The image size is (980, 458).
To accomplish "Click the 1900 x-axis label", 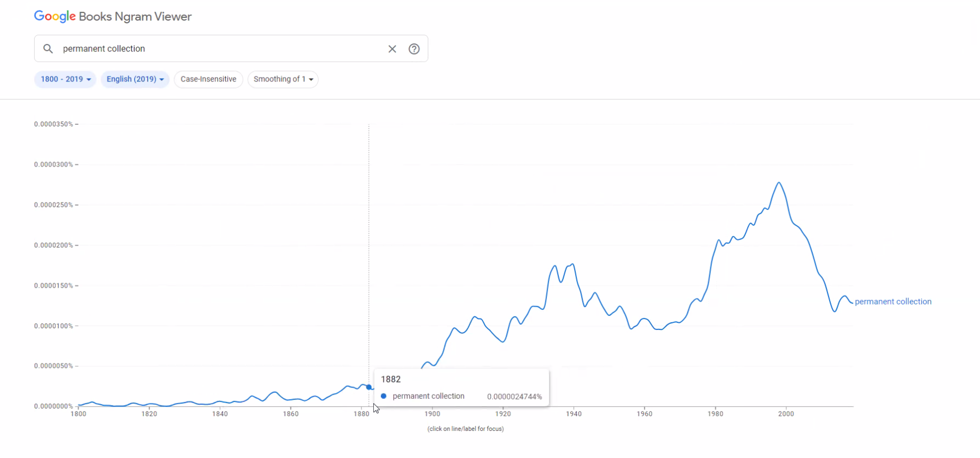I will [432, 414].
